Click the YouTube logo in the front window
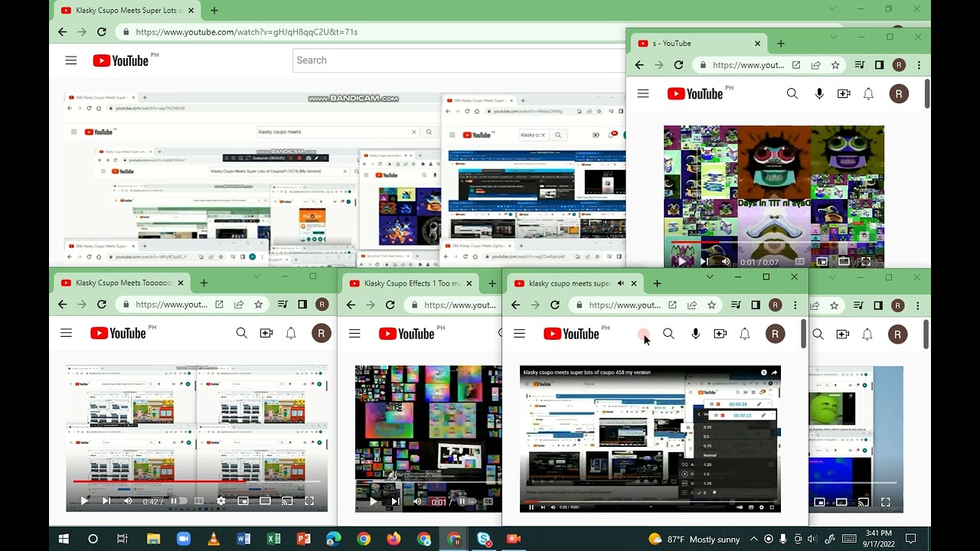This screenshot has width=980, height=551. pos(571,334)
